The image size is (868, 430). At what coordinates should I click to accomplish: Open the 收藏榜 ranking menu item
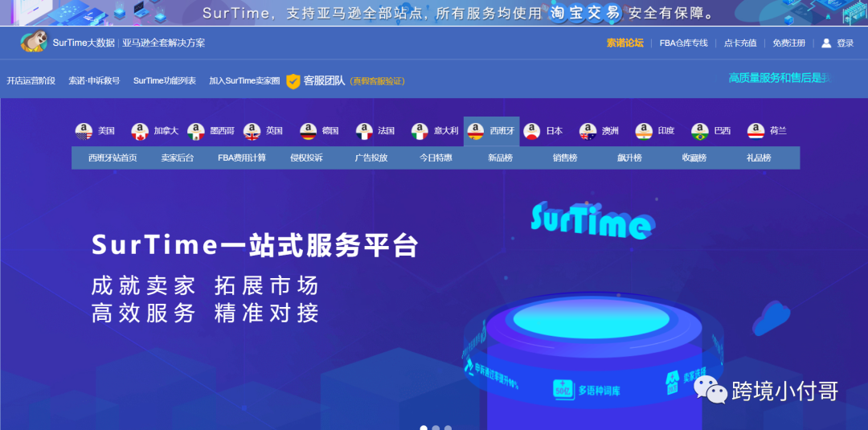click(694, 158)
